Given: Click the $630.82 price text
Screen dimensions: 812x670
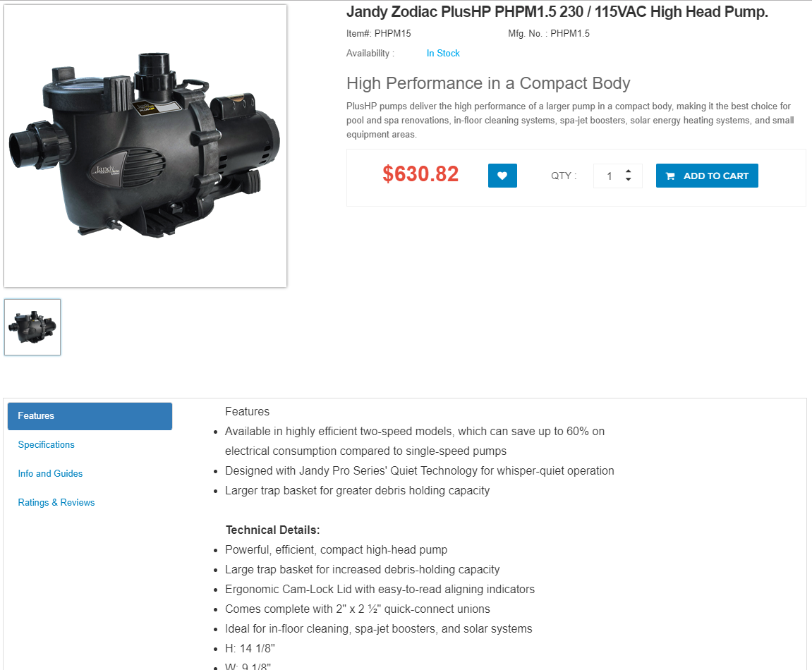Looking at the screenshot, I should [420, 174].
